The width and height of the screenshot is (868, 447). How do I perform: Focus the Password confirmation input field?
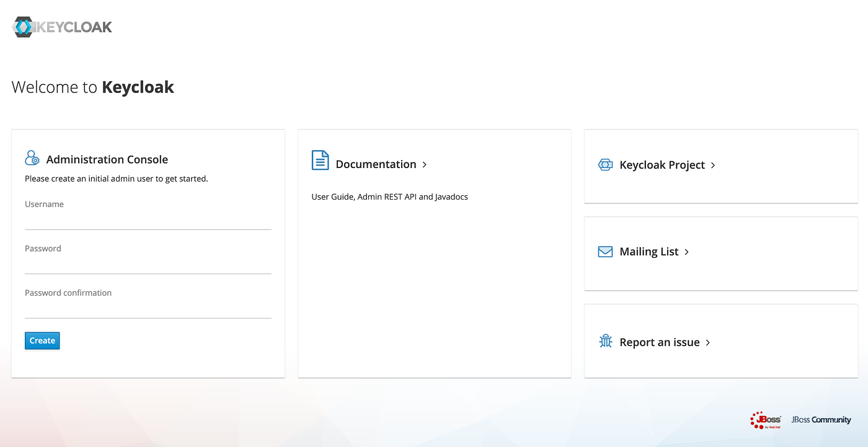(148, 309)
